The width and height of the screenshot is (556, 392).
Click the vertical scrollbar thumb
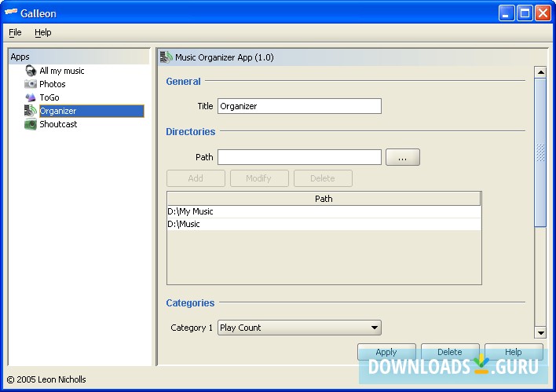[540, 152]
